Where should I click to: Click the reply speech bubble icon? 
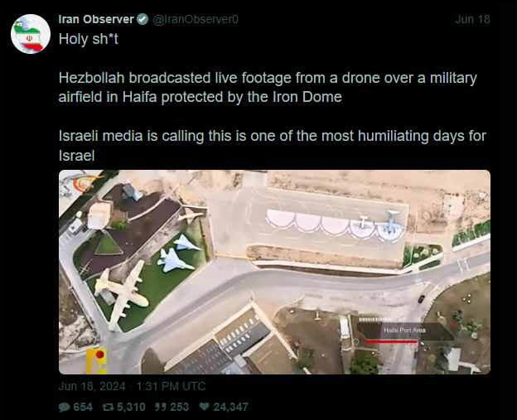click(64, 407)
